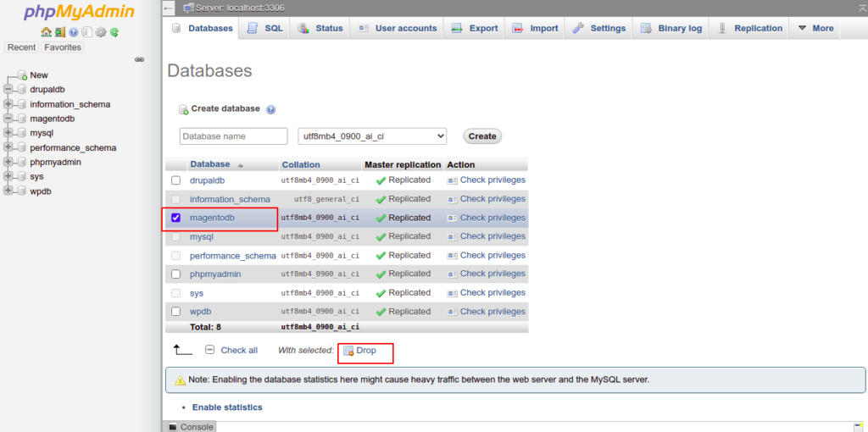Click the warning triangle icon in the note

180,380
